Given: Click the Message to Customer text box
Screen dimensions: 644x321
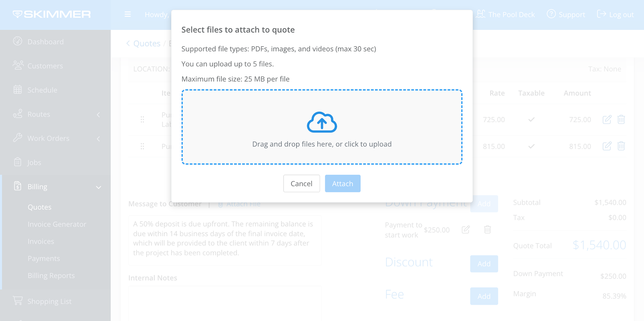Looking at the screenshot, I should [225, 240].
